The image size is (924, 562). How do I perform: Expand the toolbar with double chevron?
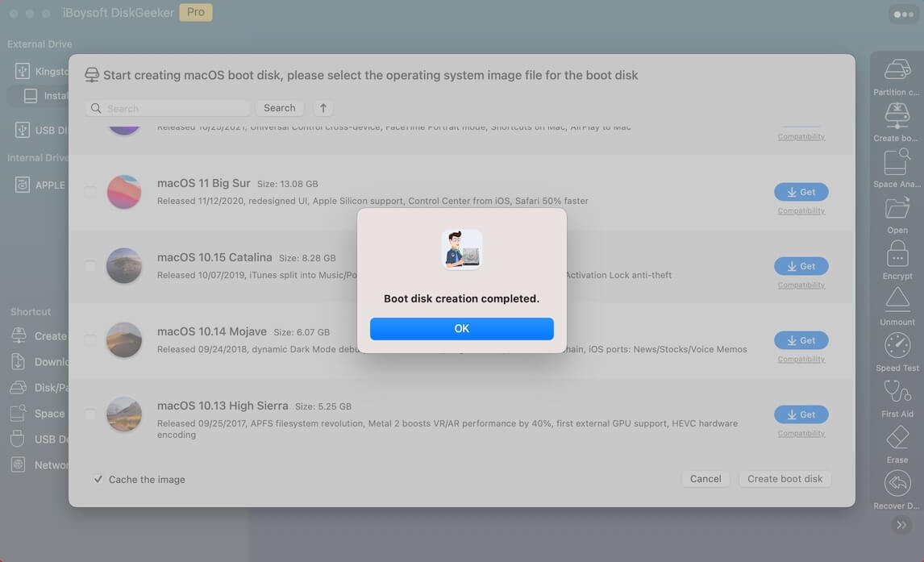click(x=901, y=525)
